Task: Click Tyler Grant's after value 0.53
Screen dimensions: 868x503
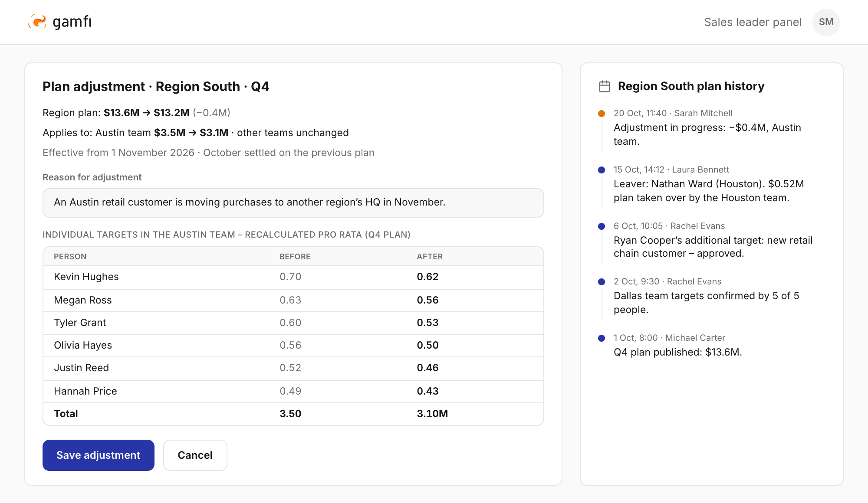Action: click(427, 323)
